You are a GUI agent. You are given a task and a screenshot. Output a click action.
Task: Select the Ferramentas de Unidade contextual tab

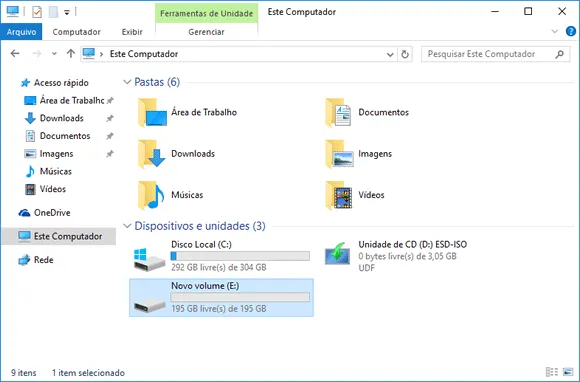[x=206, y=13]
